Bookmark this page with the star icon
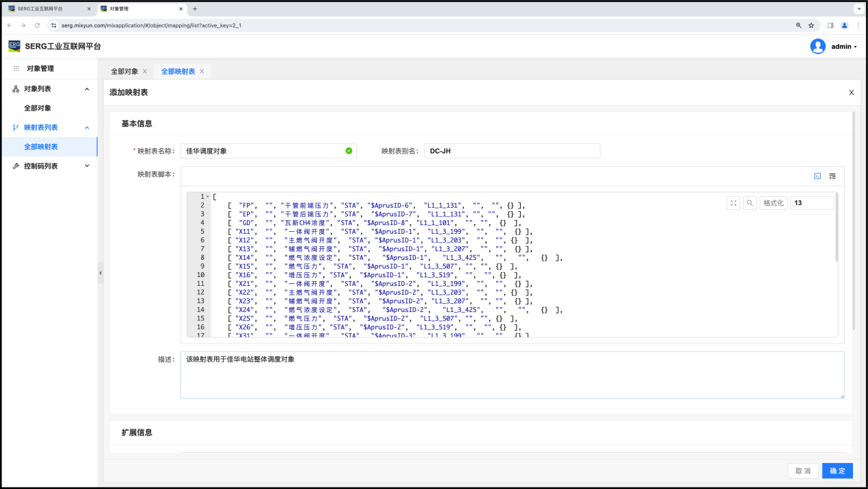 click(x=811, y=25)
